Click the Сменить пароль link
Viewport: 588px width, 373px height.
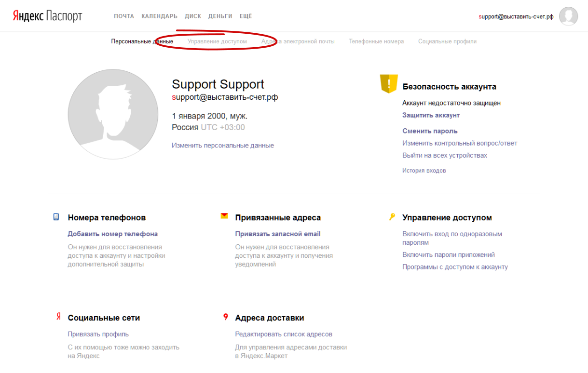point(430,131)
